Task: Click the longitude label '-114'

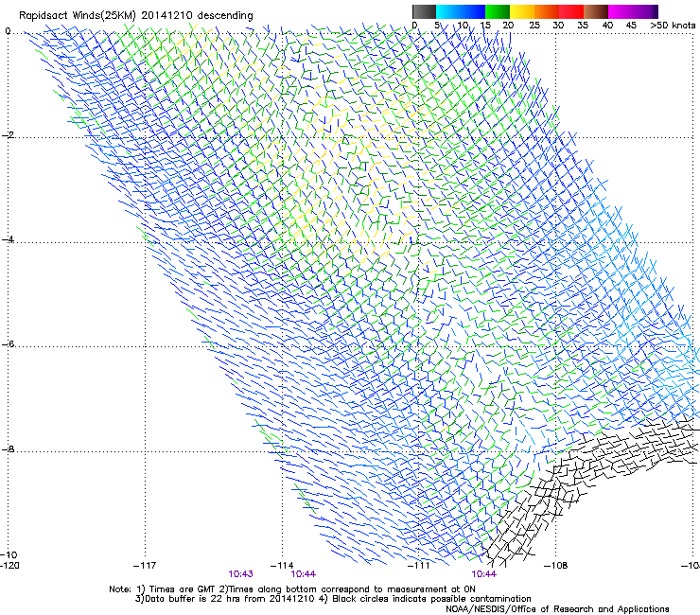Action: (282, 566)
